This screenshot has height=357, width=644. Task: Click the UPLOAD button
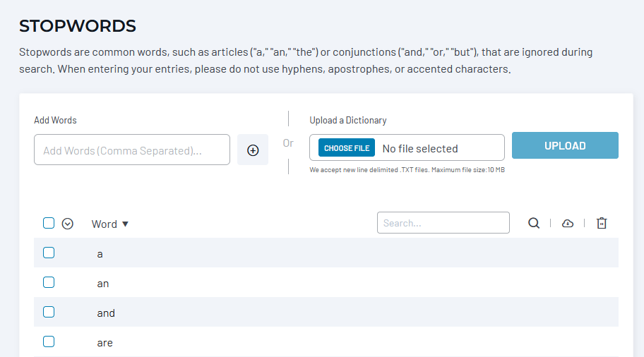pyautogui.click(x=565, y=145)
